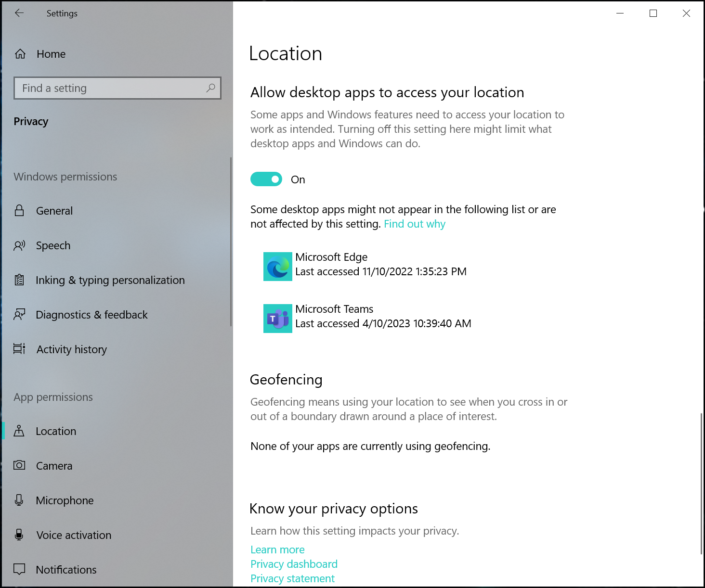705x588 pixels.
Task: Select the Activity history icon
Action: [x=19, y=349]
